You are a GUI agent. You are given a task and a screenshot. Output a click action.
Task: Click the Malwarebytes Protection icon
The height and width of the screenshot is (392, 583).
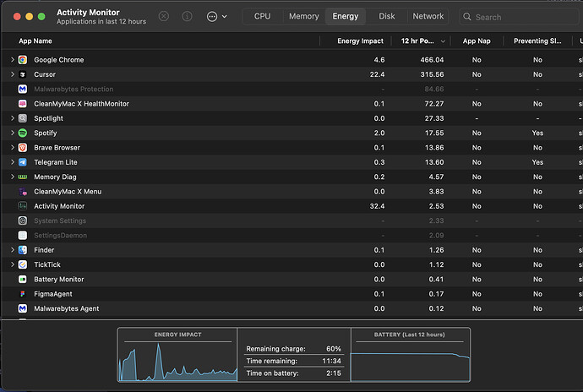click(23, 90)
